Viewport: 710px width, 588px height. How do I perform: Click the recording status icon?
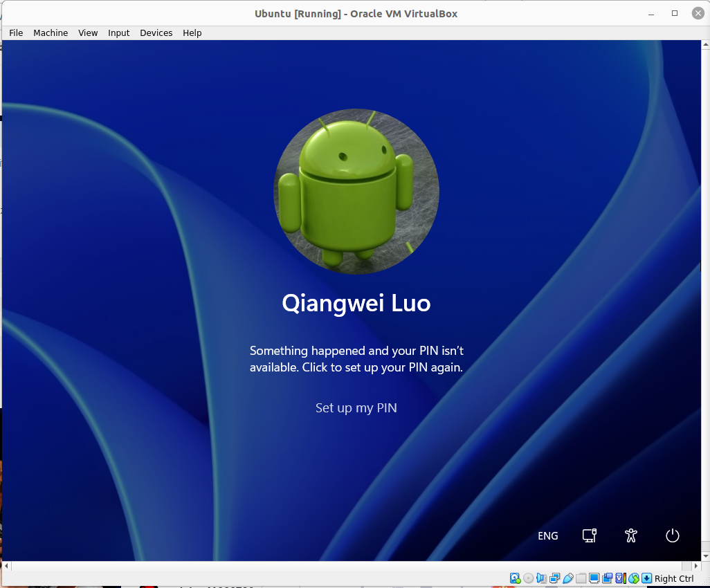(607, 578)
